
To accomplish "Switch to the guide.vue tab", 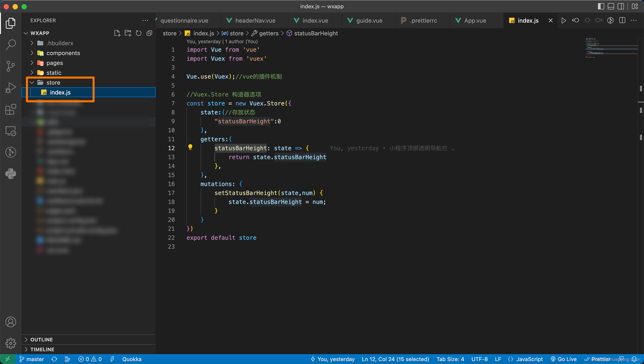I will tap(369, 20).
